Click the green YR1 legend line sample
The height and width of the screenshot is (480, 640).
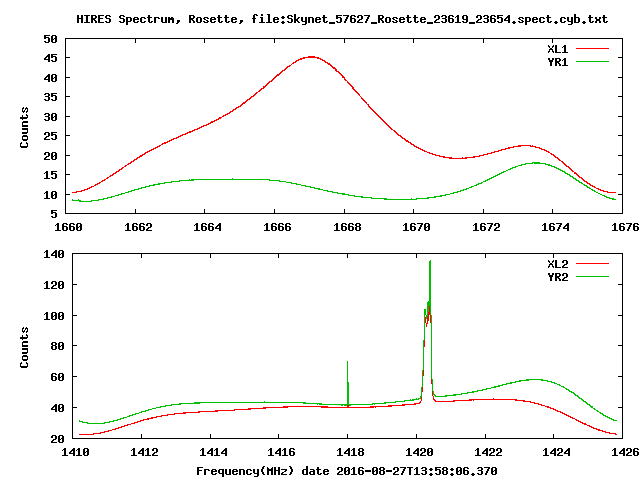pyautogui.click(x=592, y=62)
